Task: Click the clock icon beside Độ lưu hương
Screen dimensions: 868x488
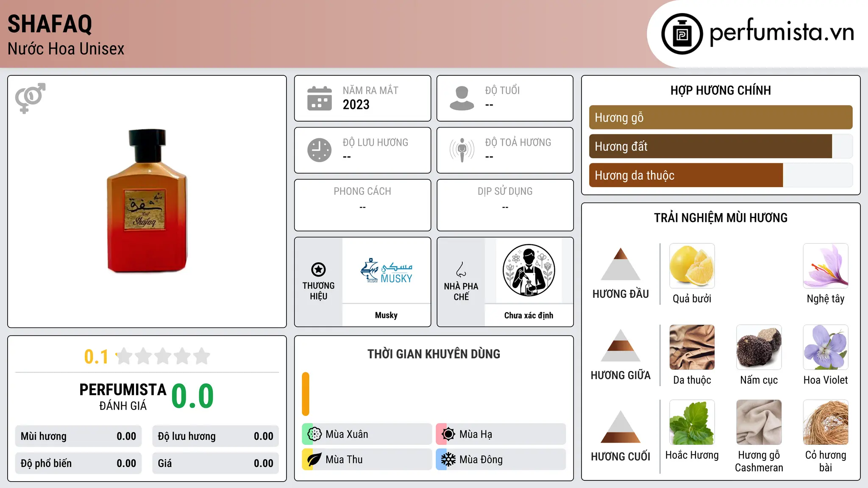Action: 320,150
